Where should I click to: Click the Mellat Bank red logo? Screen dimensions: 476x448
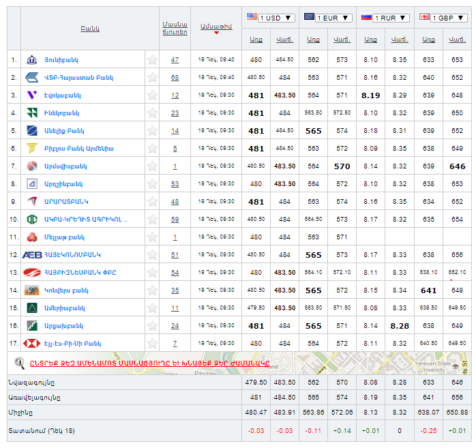click(32, 237)
